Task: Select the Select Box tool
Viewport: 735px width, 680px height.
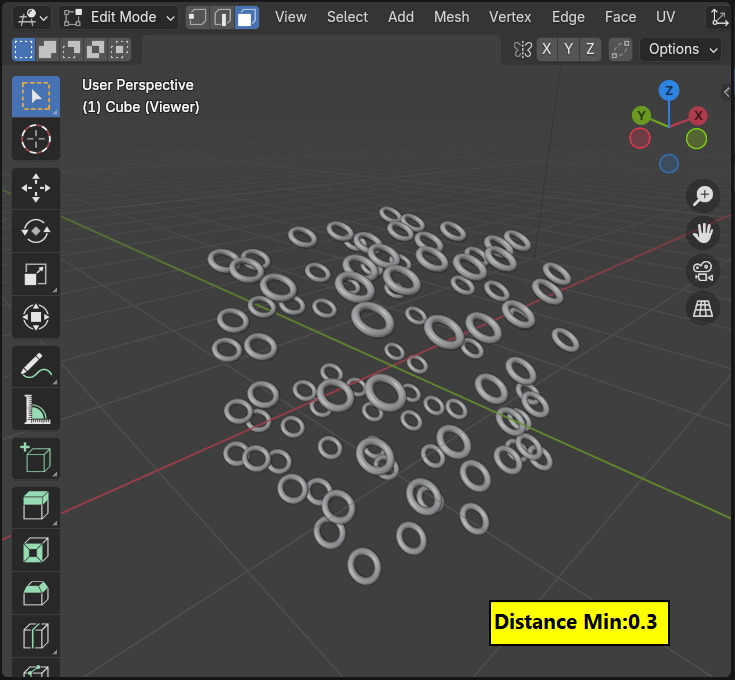Action: click(x=36, y=97)
